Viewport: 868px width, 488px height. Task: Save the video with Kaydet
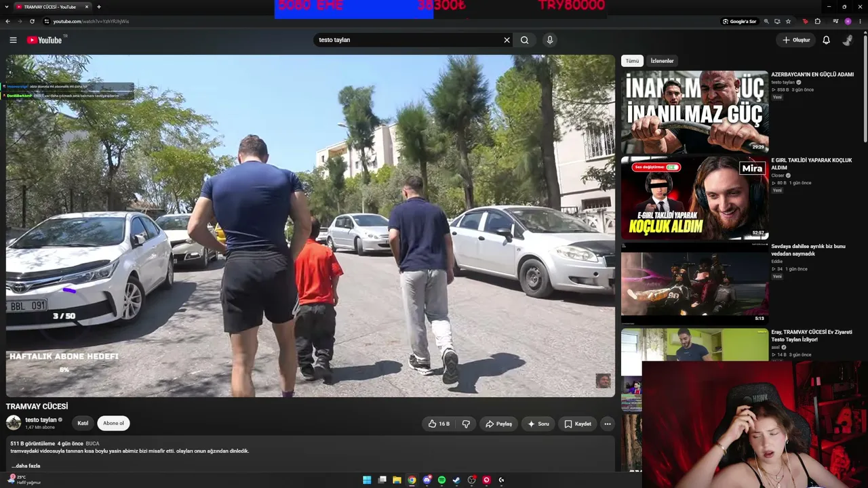point(578,424)
